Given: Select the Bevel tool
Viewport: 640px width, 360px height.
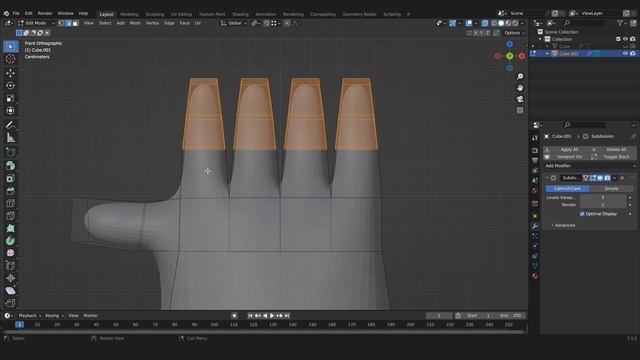Looking at the screenshot, I should click(x=11, y=191).
